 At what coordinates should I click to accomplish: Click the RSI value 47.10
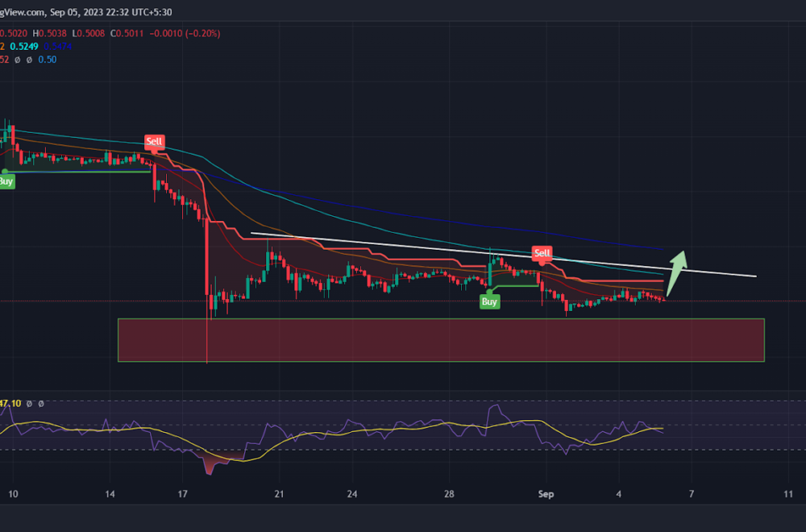pos(10,404)
